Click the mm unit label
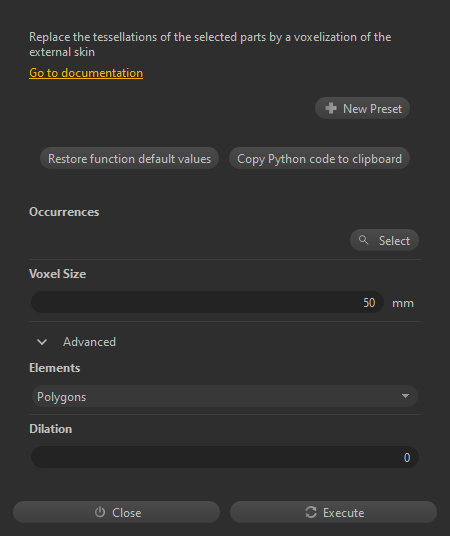The width and height of the screenshot is (450, 536). point(403,303)
